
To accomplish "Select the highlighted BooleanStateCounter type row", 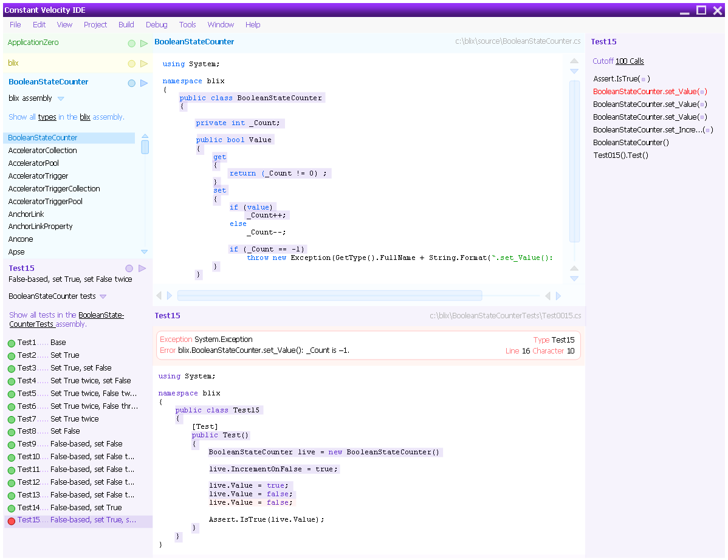I will (x=69, y=138).
